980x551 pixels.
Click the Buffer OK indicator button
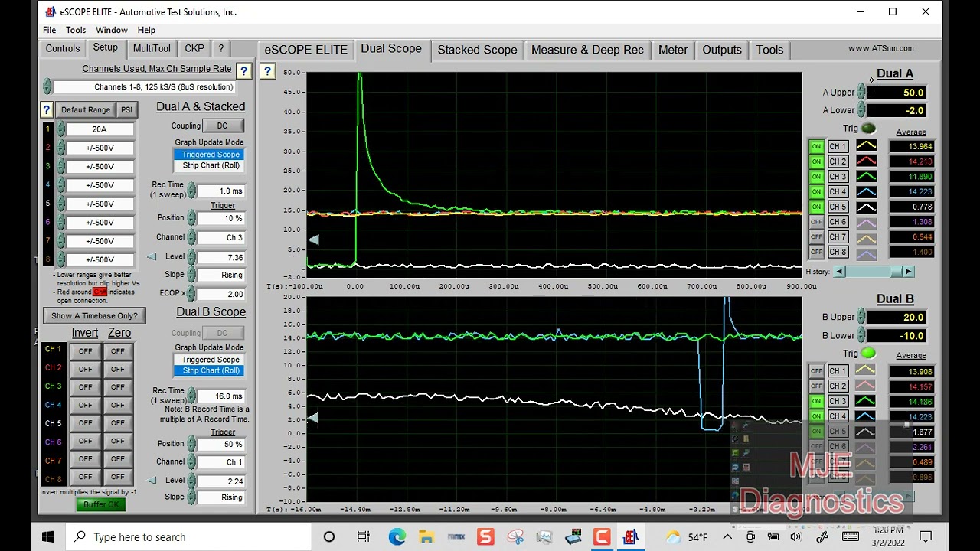pos(101,504)
